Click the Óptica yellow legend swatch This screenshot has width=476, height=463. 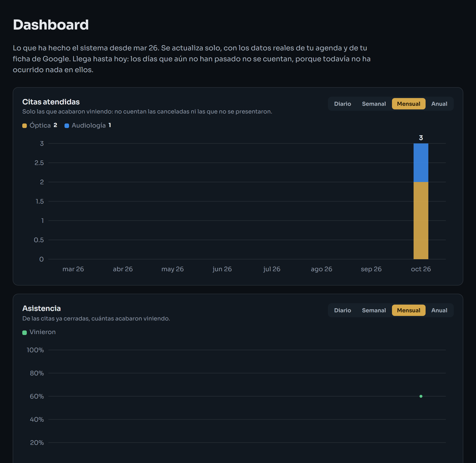(25, 126)
